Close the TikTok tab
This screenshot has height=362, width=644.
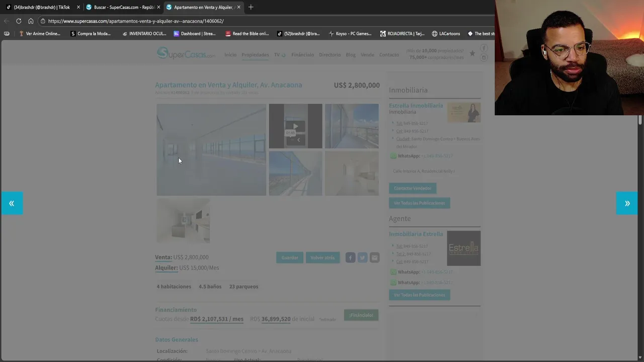tap(78, 7)
